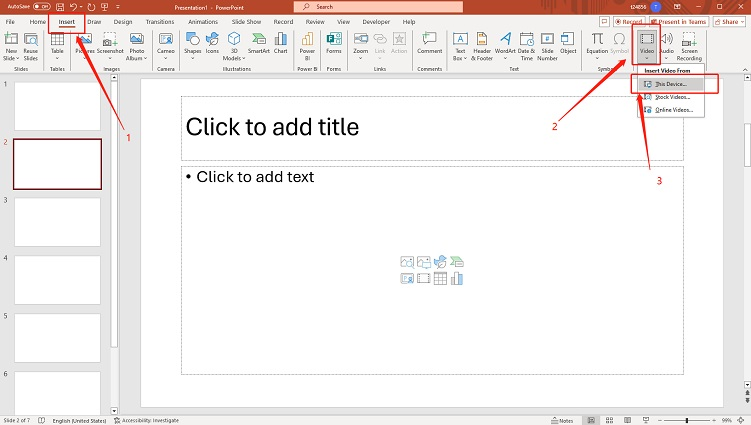Image resolution: width=751 pixels, height=425 pixels.
Task: Open the Equation tool
Action: (597, 46)
